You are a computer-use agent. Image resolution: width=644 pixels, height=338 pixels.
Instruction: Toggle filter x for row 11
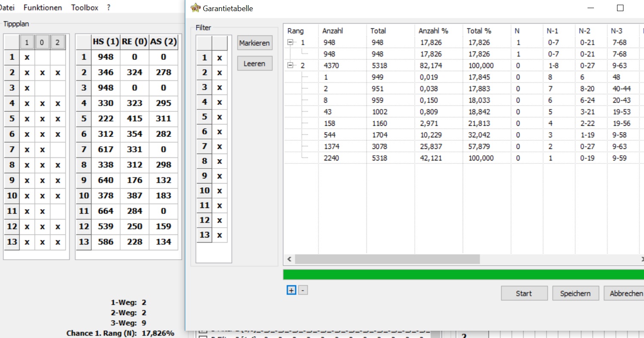[220, 205]
